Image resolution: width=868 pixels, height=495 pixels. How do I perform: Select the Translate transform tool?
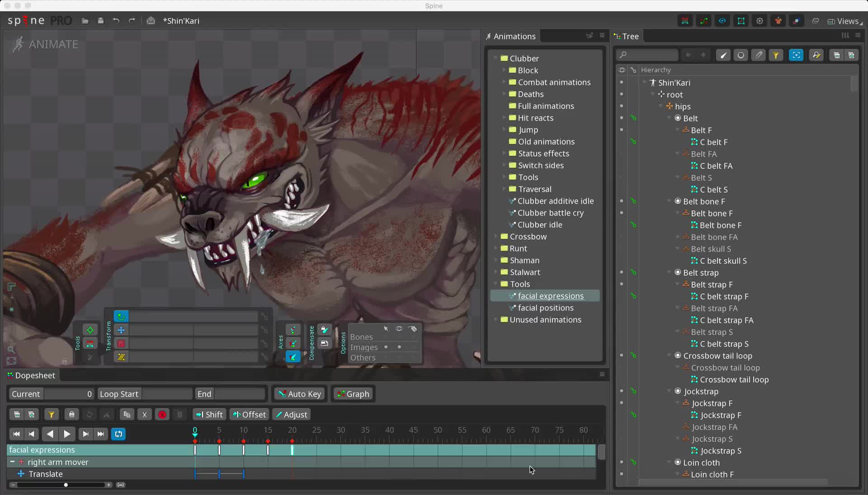(x=121, y=330)
